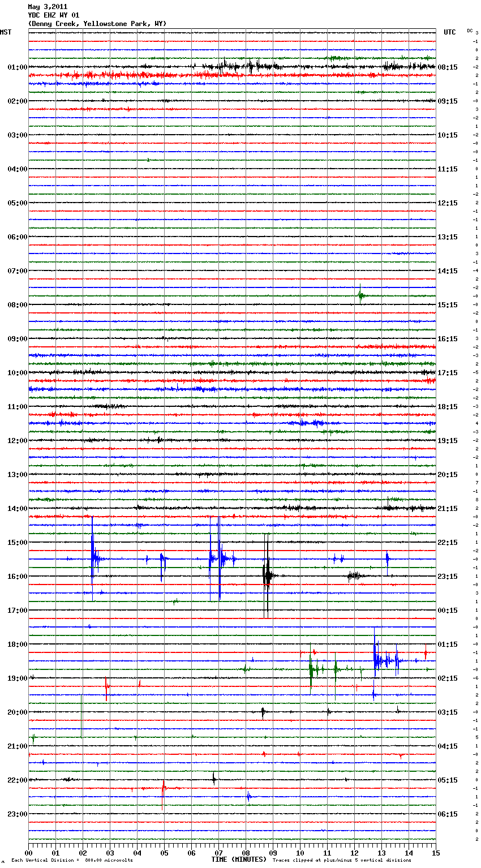Click the '21:15' UTC time label
481x868 pixels.
pyautogui.click(x=448, y=509)
